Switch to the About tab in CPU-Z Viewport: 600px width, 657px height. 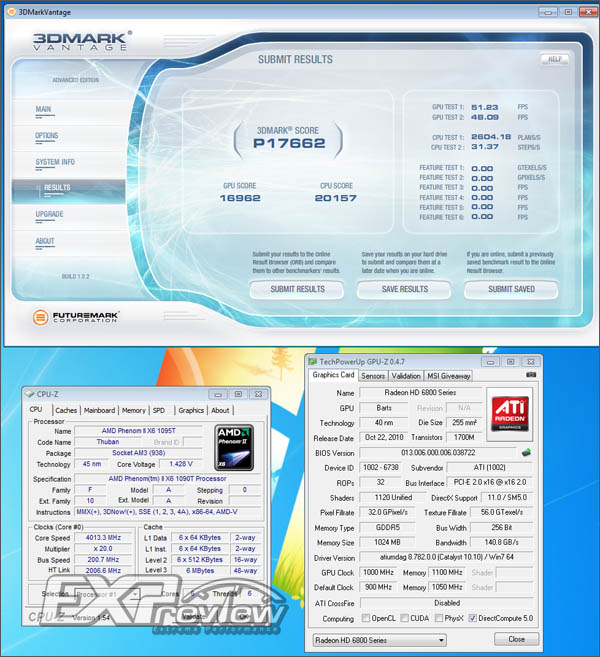point(220,410)
